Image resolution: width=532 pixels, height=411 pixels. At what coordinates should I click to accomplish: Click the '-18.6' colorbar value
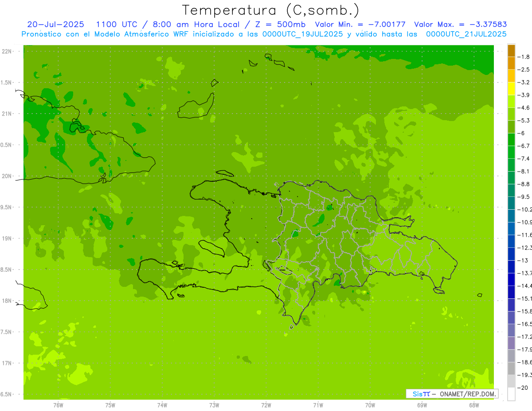coord(525,363)
